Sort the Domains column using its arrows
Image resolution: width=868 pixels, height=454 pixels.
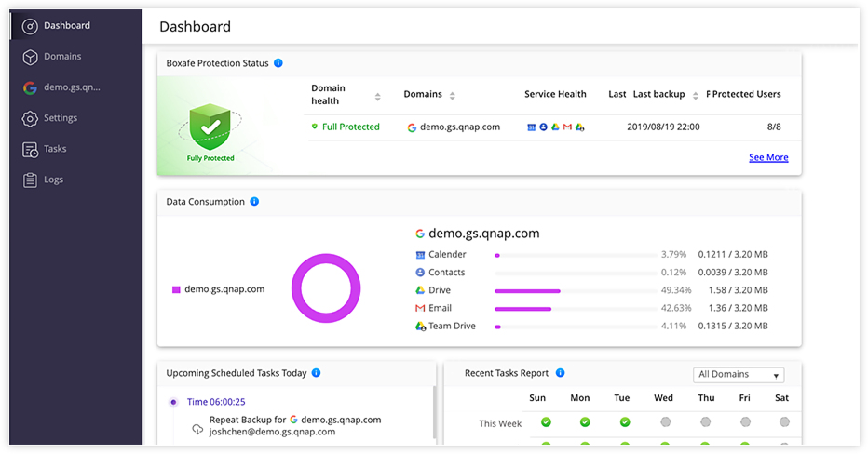452,96
